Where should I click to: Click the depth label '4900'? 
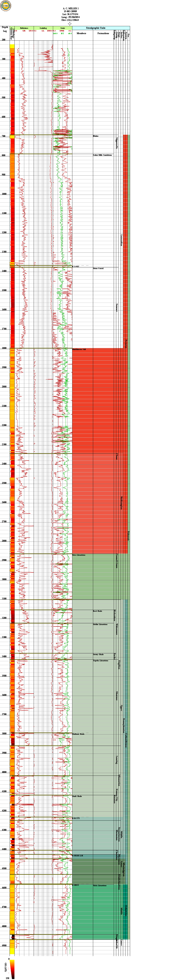pyautogui.click(x=4, y=946)
